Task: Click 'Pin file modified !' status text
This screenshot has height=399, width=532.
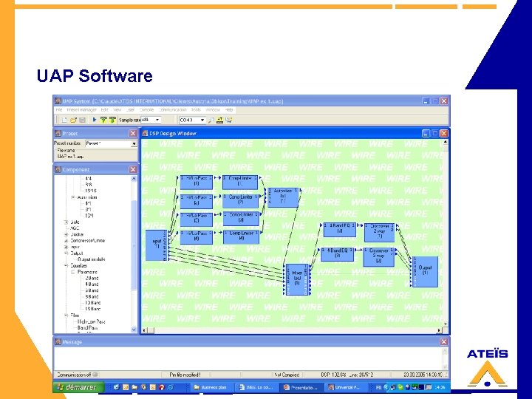Action: pyautogui.click(x=185, y=375)
